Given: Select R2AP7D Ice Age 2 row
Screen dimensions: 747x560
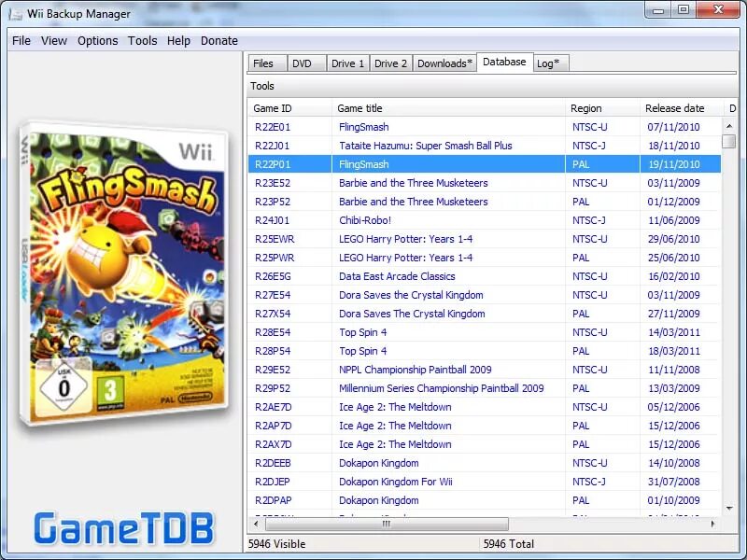Looking at the screenshot, I should 484,426.
